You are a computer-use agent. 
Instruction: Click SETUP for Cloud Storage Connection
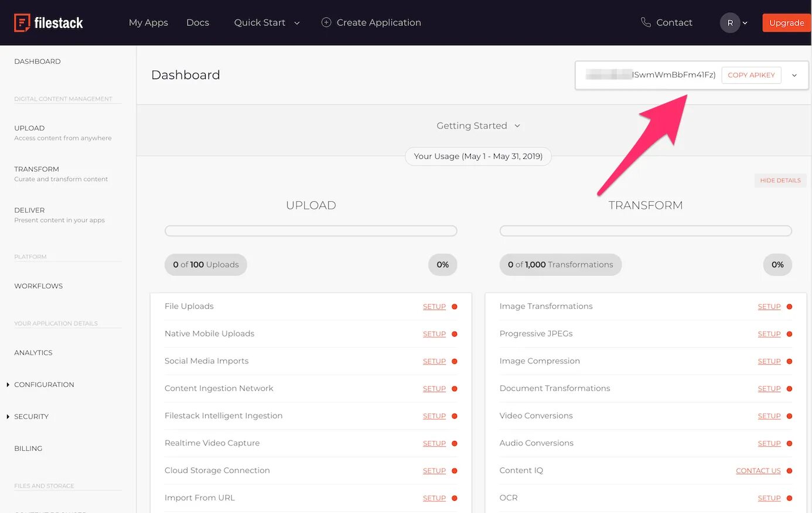(434, 471)
